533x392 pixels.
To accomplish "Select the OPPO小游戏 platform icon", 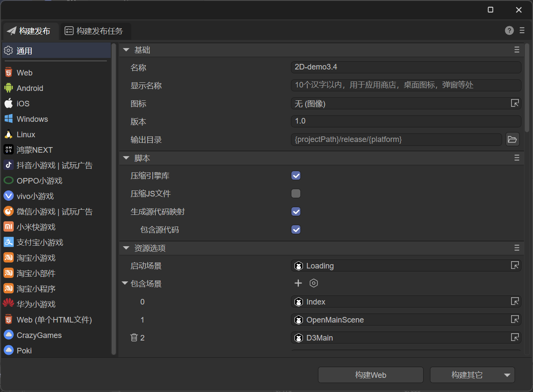I will pos(9,181).
